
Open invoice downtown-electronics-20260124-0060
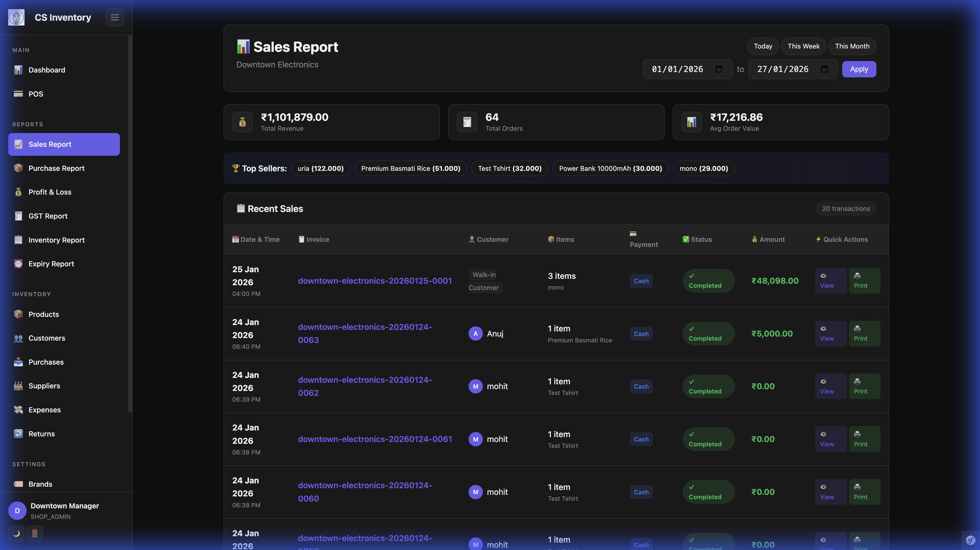coord(365,492)
